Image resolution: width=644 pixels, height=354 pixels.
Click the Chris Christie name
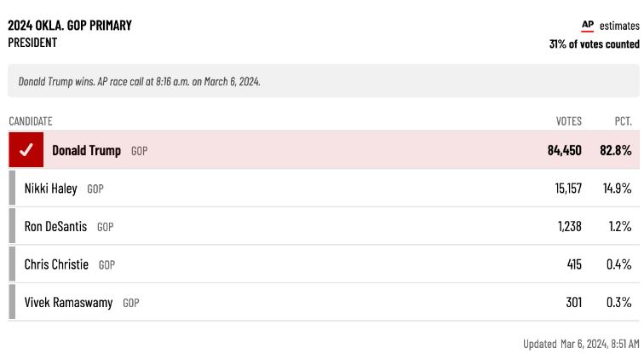(56, 264)
